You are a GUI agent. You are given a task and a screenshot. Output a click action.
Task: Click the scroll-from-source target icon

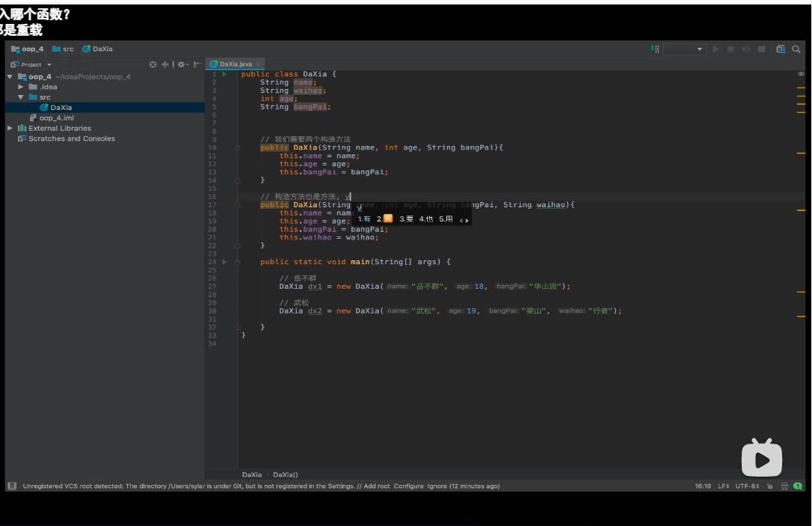[153, 64]
